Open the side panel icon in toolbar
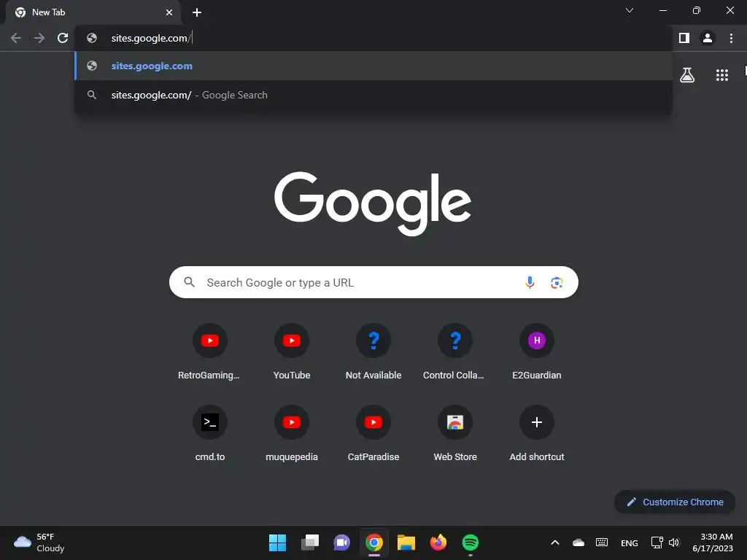Screen dimensions: 747x560 pos(684,38)
